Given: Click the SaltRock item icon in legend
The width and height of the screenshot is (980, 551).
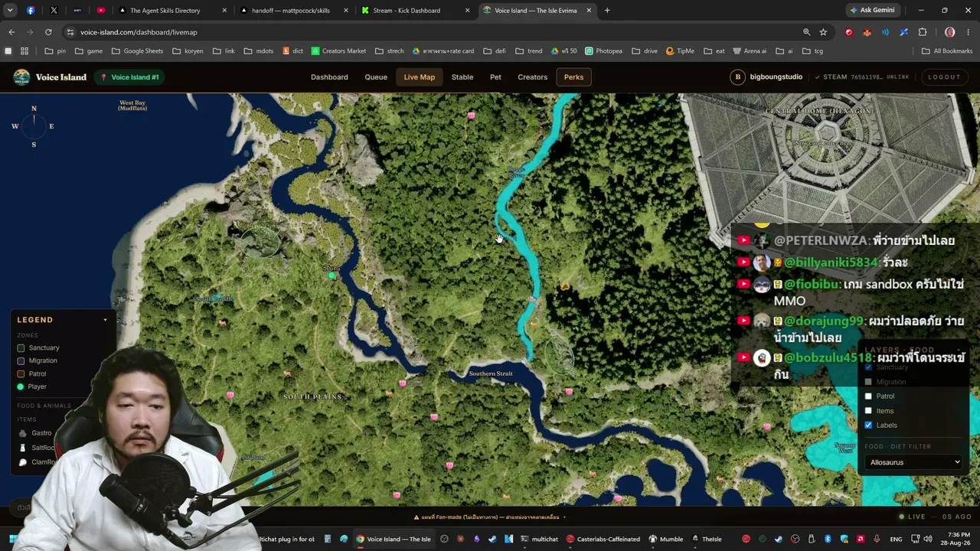Looking at the screenshot, I should 23,448.
